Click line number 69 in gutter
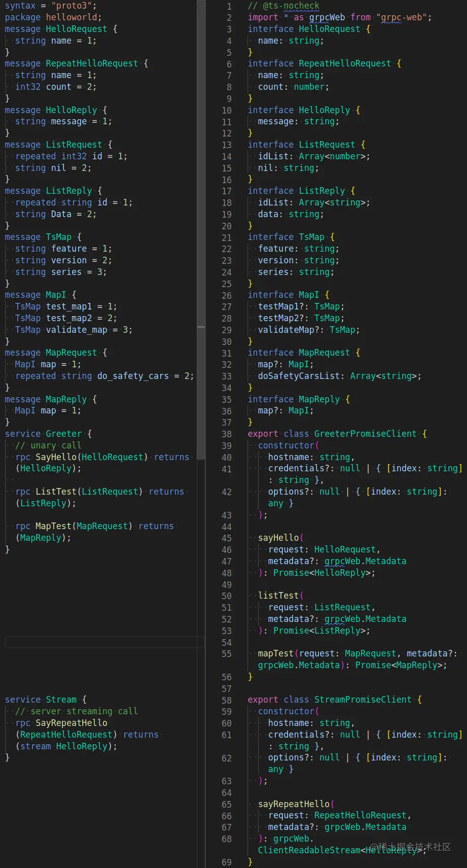The image size is (467, 868). pos(227,862)
